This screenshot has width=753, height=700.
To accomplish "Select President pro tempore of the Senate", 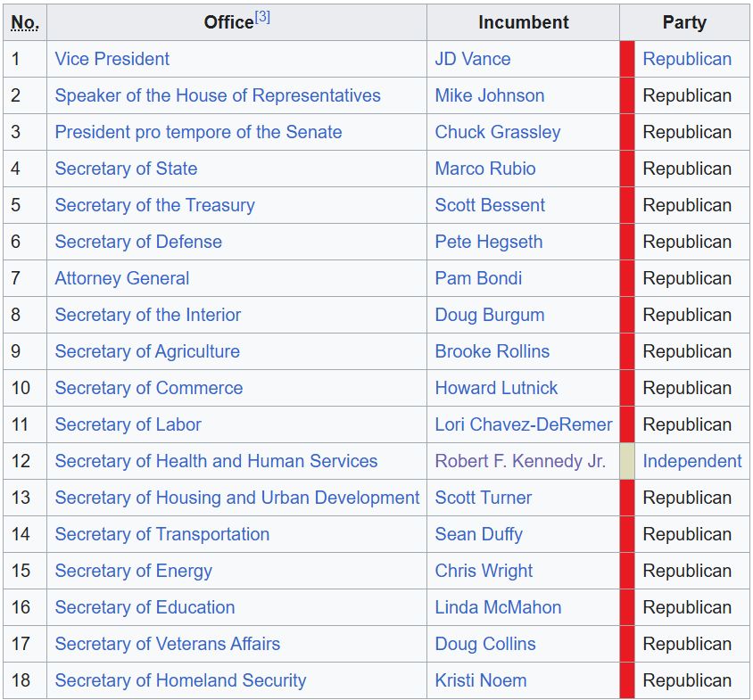I will [198, 132].
